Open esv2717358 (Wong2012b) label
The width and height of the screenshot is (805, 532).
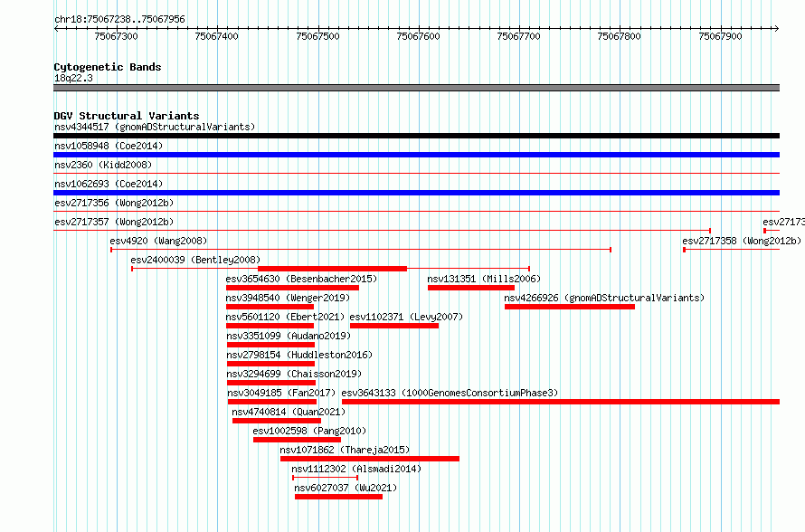tap(742, 241)
